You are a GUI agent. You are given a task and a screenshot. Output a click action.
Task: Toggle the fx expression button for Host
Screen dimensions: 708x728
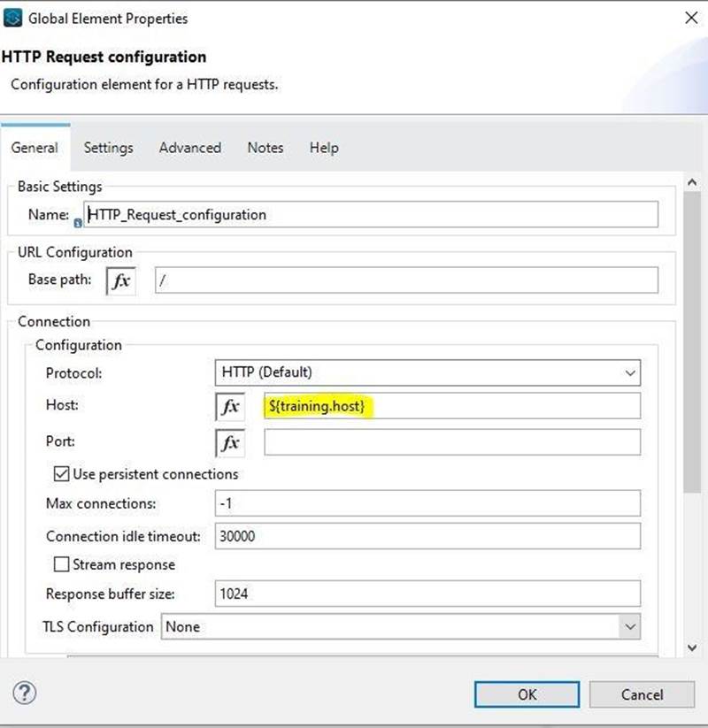(x=230, y=407)
